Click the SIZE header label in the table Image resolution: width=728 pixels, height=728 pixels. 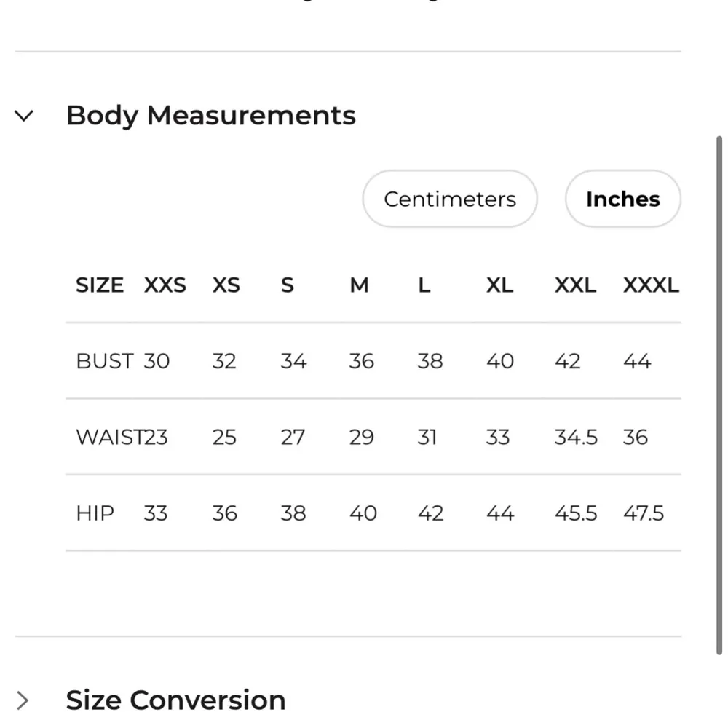[100, 285]
